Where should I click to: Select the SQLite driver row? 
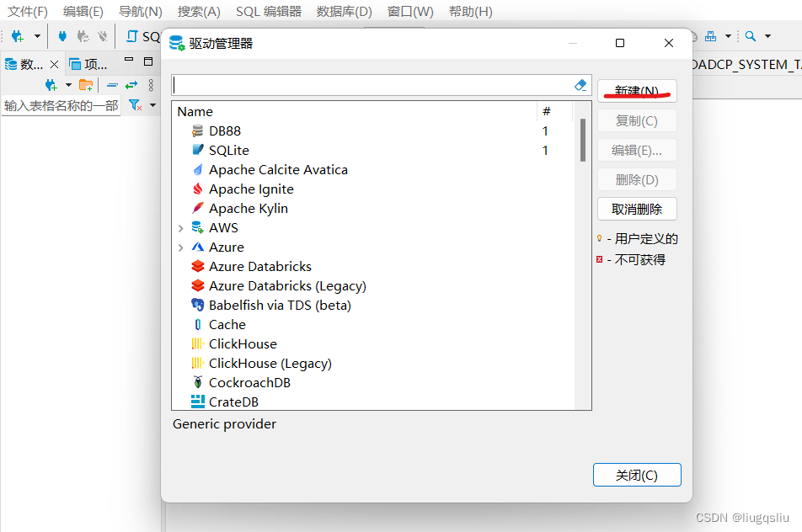(x=373, y=150)
